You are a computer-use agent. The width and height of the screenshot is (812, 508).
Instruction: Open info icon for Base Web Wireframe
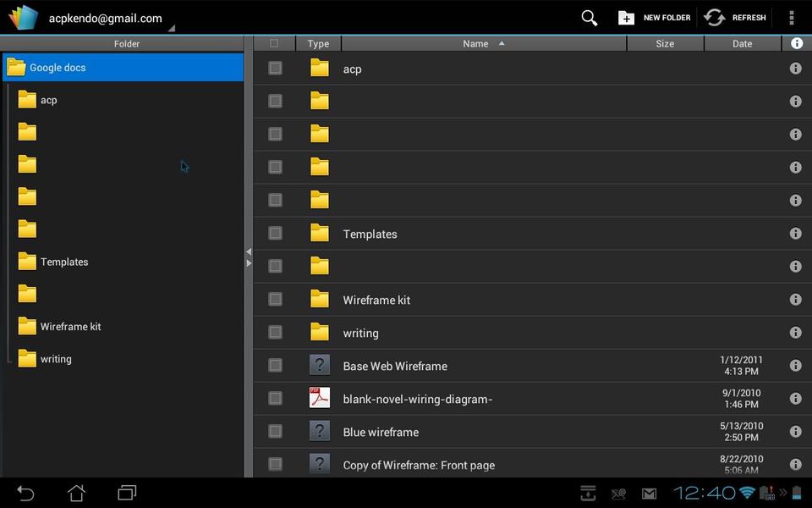click(795, 366)
